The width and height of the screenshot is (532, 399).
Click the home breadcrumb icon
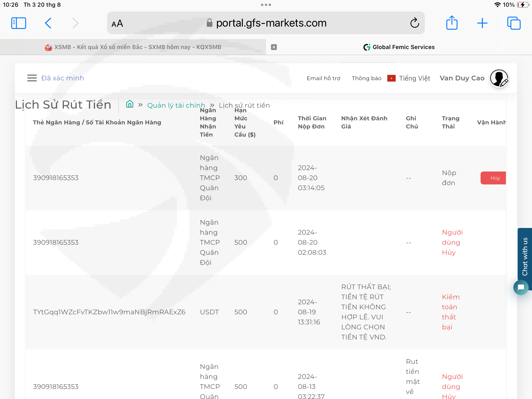130,104
